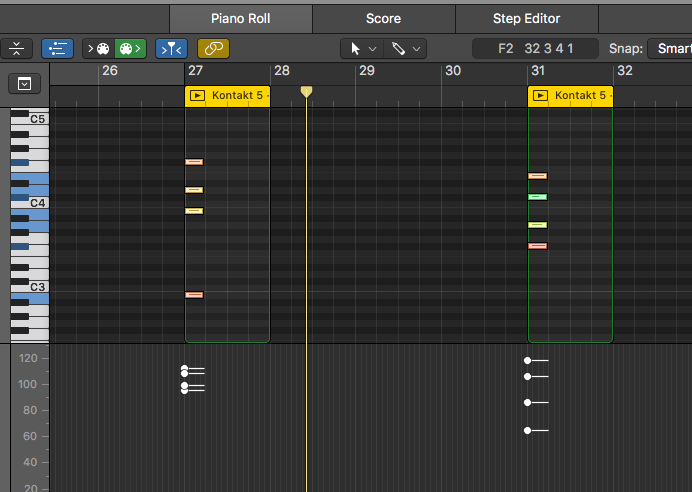Screen dimensions: 692x492
Task: Toggle the MIDI In button
Action: click(98, 49)
